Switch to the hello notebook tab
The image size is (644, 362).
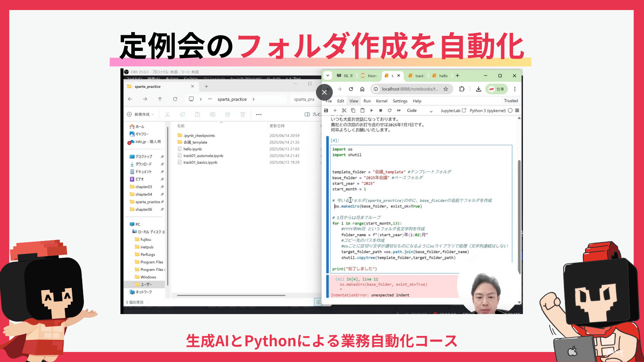click(x=440, y=76)
